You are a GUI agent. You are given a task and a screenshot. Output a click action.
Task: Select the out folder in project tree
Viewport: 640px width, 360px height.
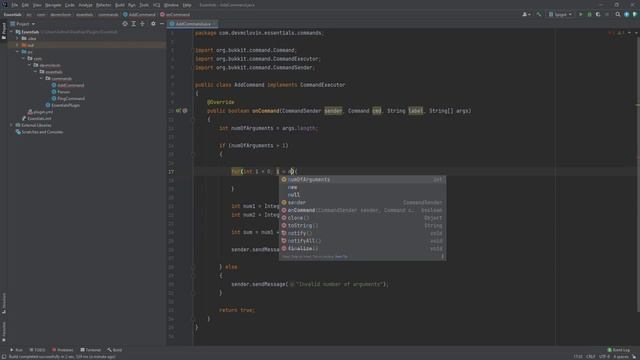[x=28, y=45]
